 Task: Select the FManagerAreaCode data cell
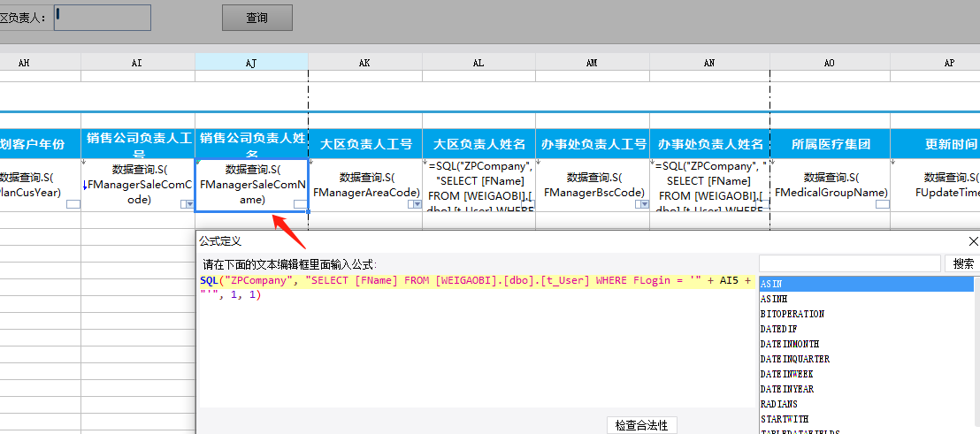point(365,185)
